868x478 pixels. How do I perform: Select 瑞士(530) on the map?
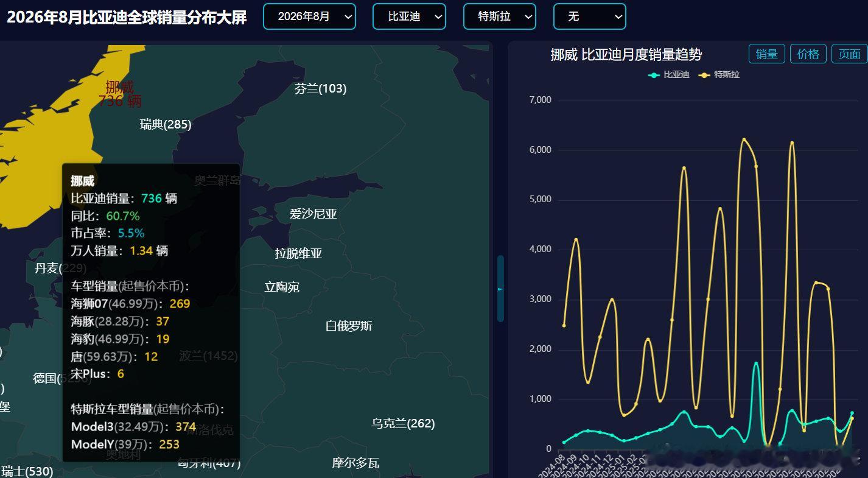27,471
